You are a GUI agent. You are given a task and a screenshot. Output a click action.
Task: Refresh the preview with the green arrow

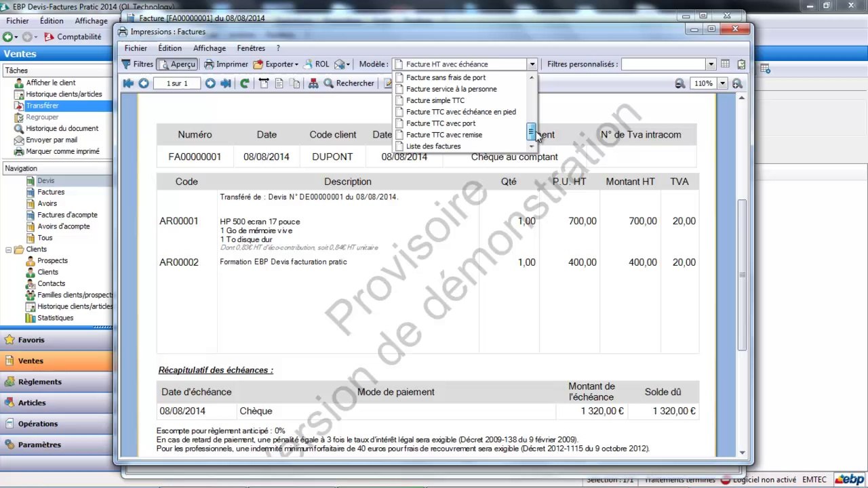pyautogui.click(x=245, y=83)
